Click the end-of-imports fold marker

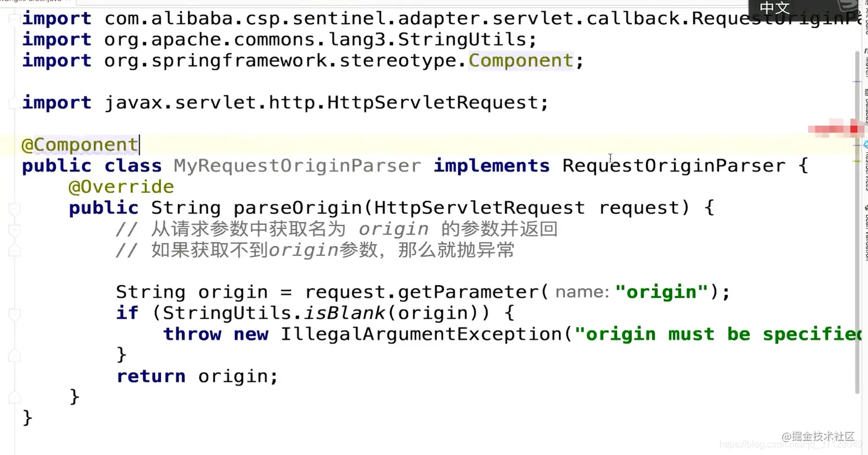pos(14,103)
